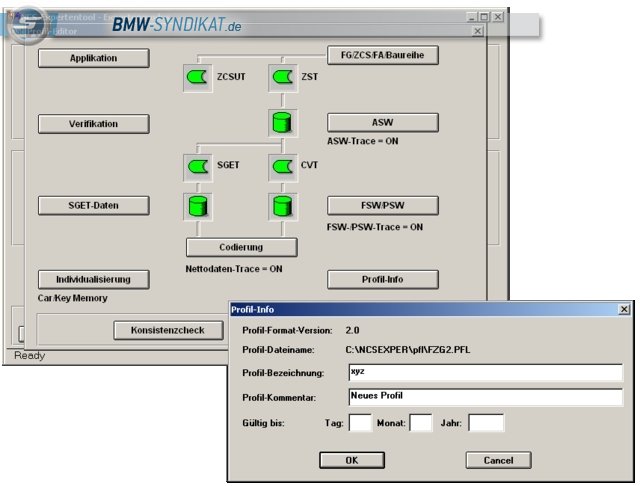Click the FSW-/PSW-Trace = ON text
The height and width of the screenshot is (486, 640).
[375, 227]
